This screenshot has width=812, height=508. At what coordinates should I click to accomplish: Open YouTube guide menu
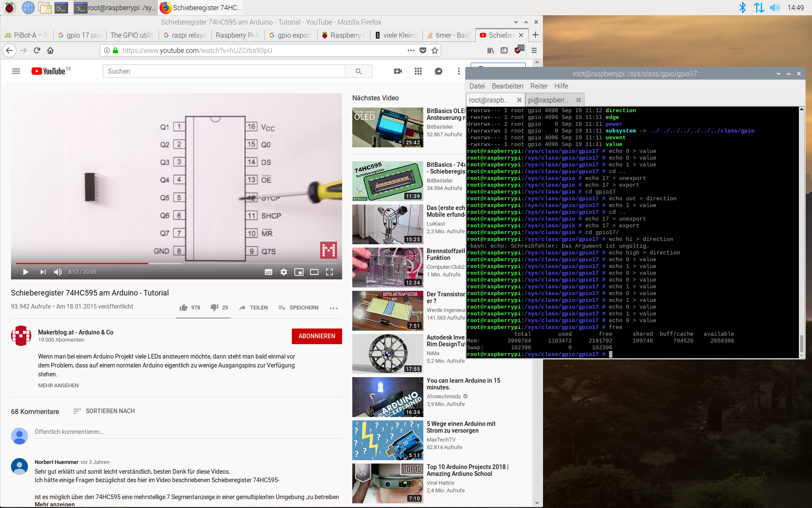tap(16, 71)
